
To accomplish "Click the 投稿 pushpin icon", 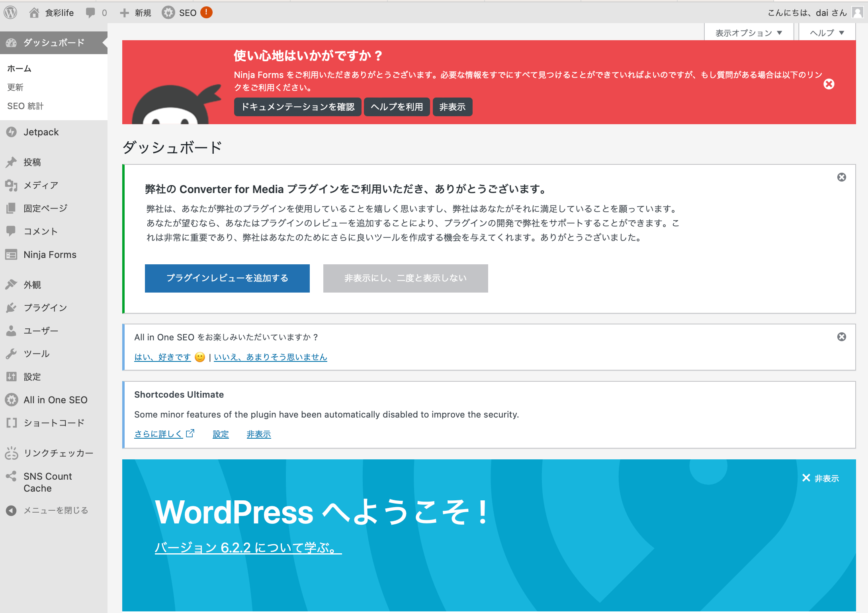I will [12, 162].
